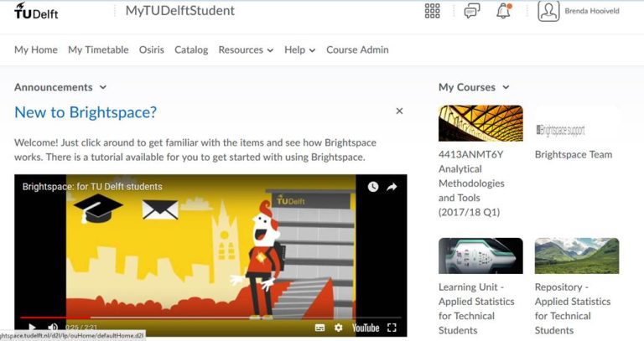The width and height of the screenshot is (644, 341).
Task: Open the Learning Unit course thumbnail
Action: (480, 256)
